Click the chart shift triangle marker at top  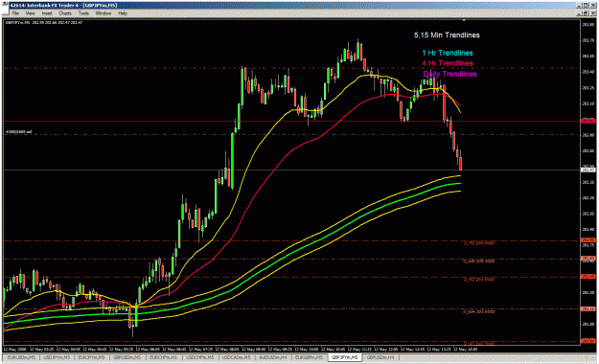[464, 20]
